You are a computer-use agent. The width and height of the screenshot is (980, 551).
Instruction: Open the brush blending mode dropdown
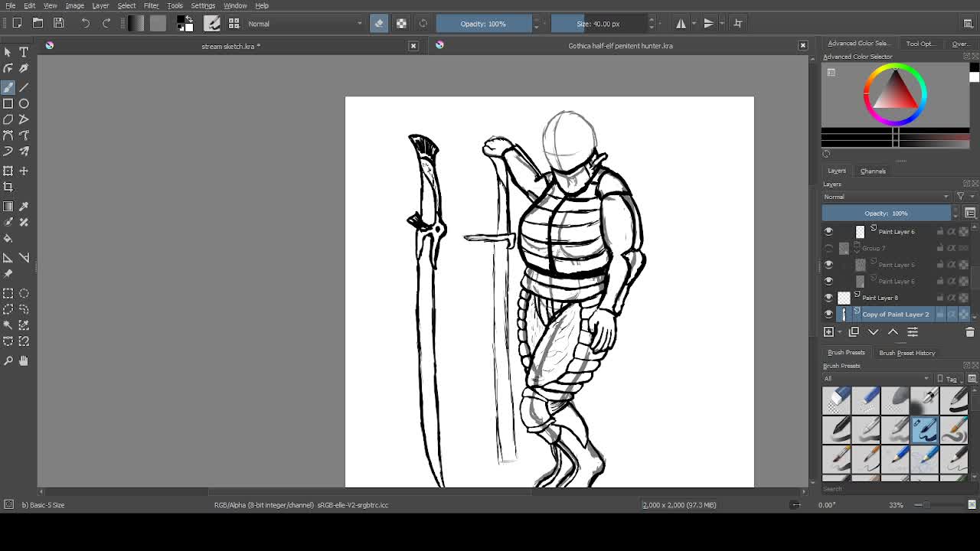point(305,24)
